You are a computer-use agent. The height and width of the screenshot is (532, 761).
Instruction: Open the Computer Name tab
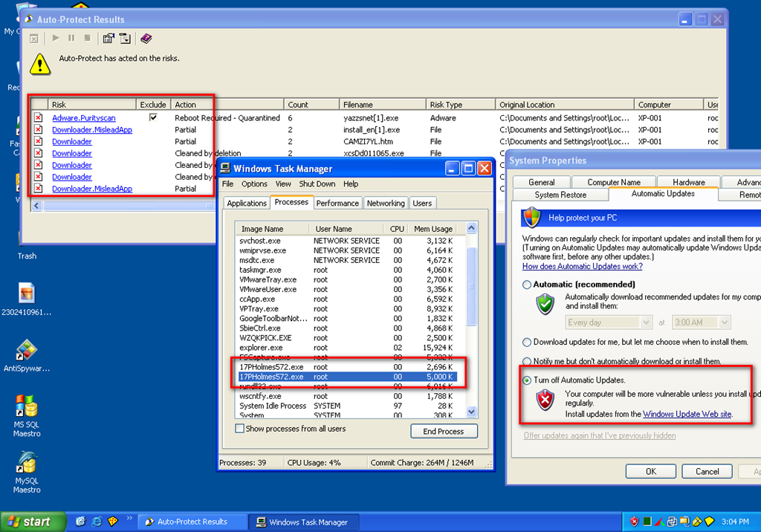pyautogui.click(x=614, y=182)
